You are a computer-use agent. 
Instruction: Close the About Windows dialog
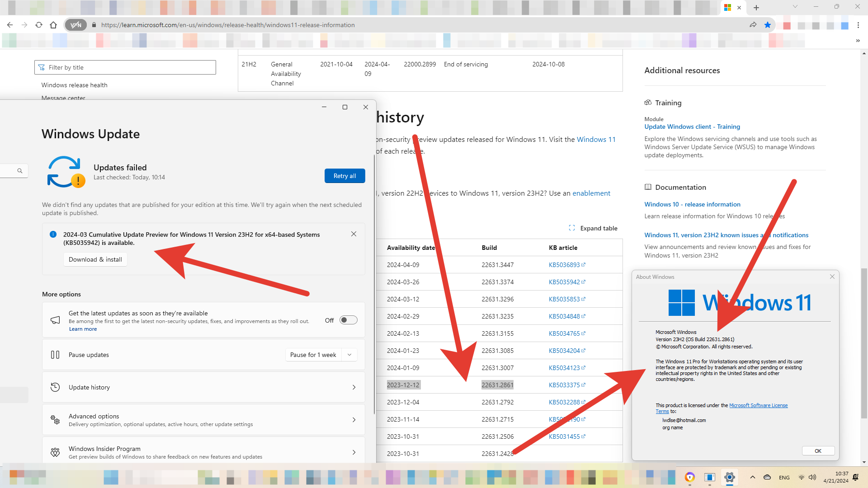pyautogui.click(x=832, y=277)
